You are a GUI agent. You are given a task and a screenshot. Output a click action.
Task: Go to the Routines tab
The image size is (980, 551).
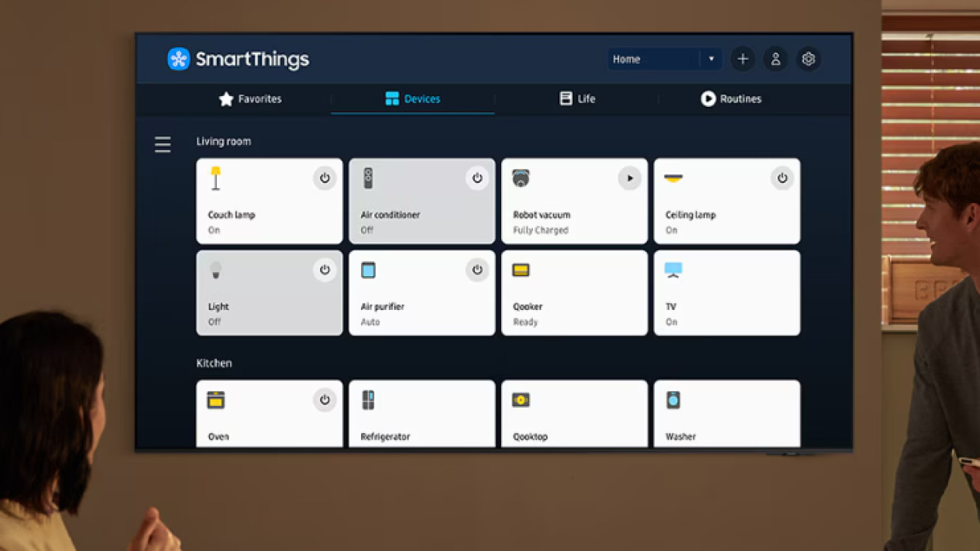point(731,99)
